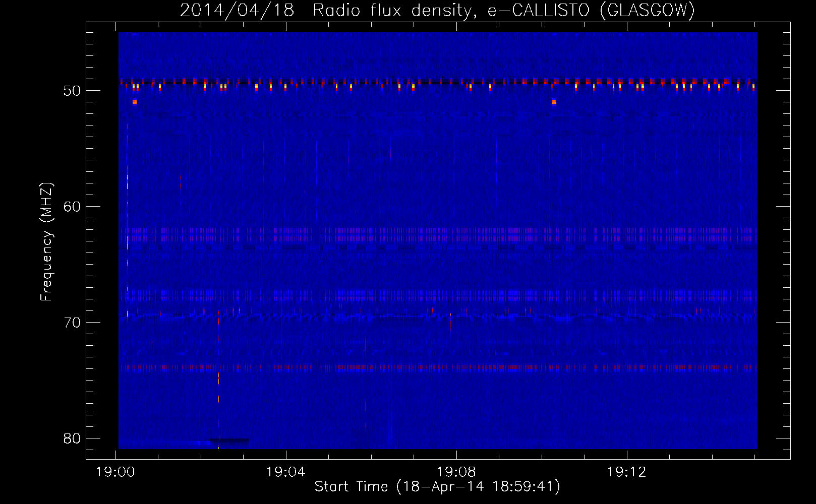Click the 50 frequency tick label
The image size is (816, 504).
click(x=72, y=91)
